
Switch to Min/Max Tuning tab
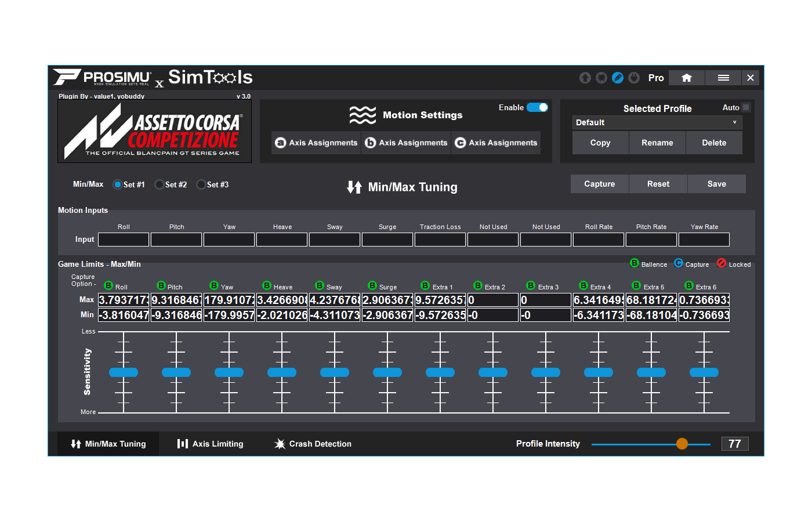point(108,444)
